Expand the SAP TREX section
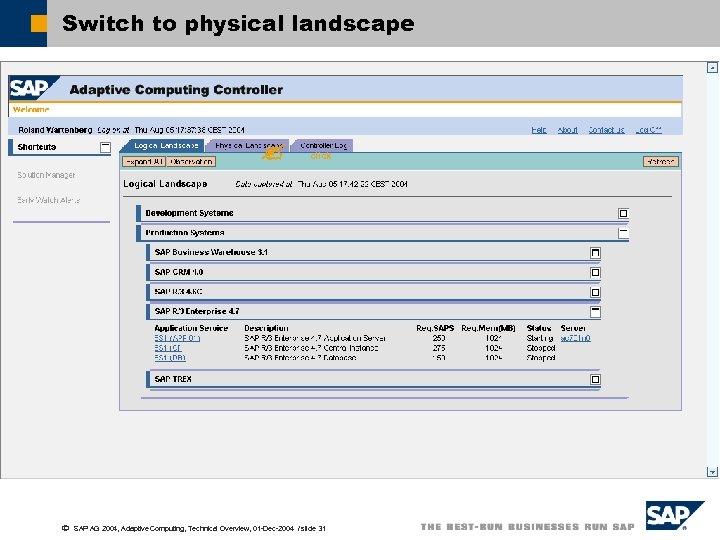The height and width of the screenshot is (540, 720). click(595, 379)
